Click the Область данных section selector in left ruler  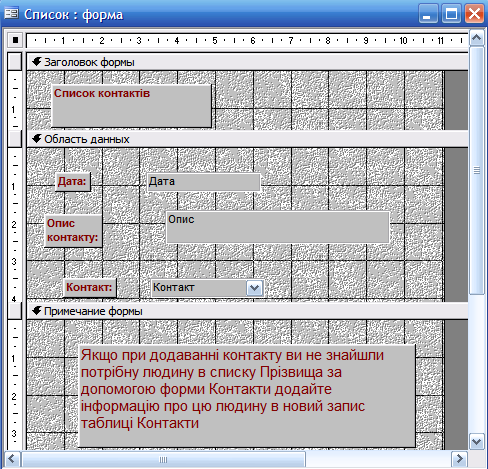coord(15,139)
